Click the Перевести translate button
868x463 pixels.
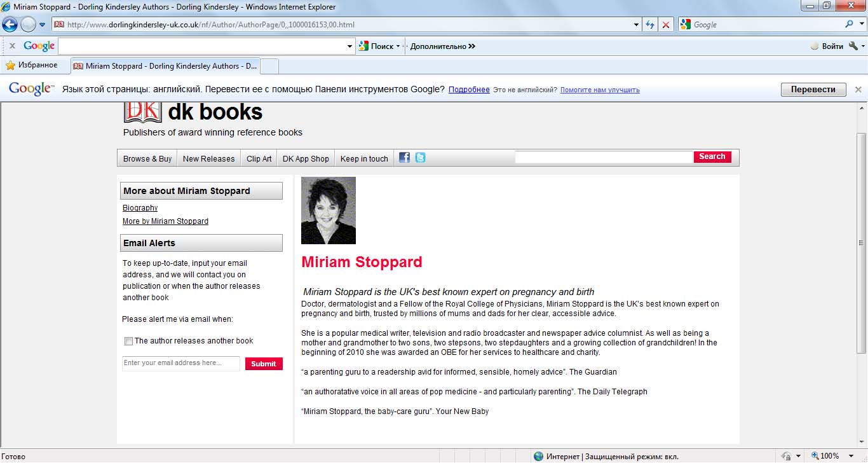(813, 90)
